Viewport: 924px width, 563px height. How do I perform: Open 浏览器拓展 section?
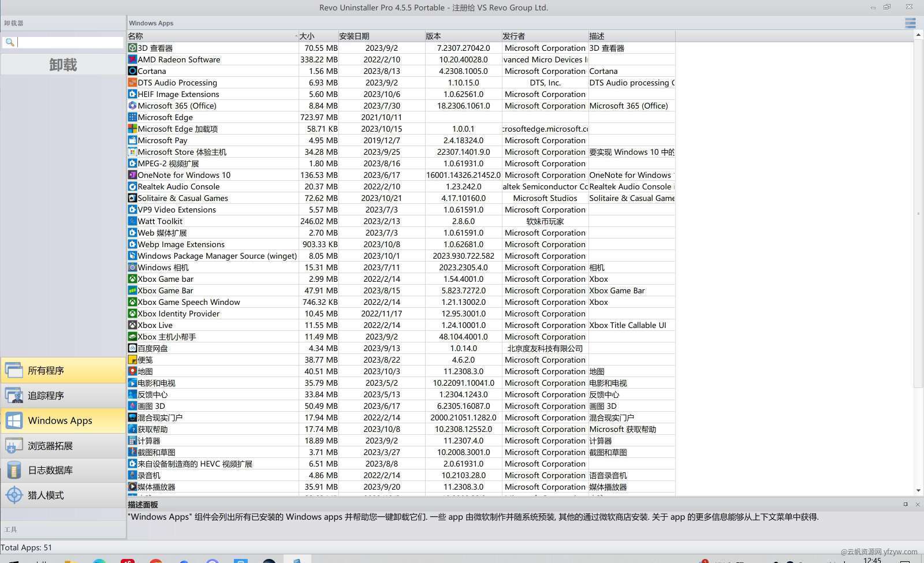click(x=63, y=445)
